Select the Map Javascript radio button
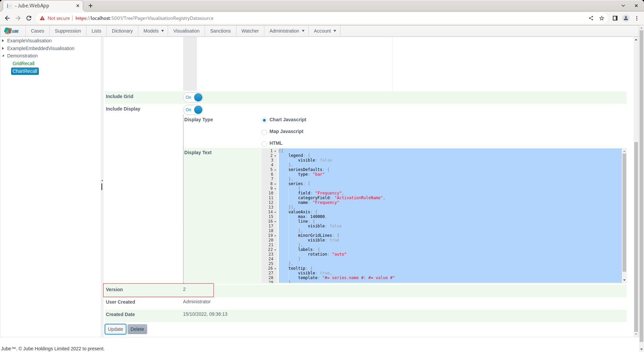 264,132
